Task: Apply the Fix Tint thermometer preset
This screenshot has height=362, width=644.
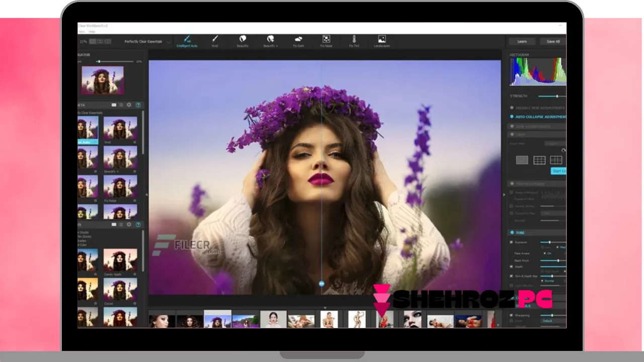Action: [354, 41]
